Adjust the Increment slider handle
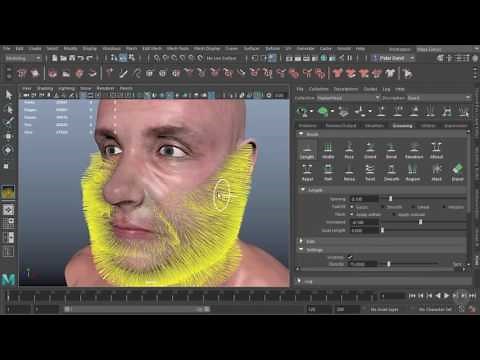Image resolution: width=480 pixels, height=360 pixels. (421, 222)
